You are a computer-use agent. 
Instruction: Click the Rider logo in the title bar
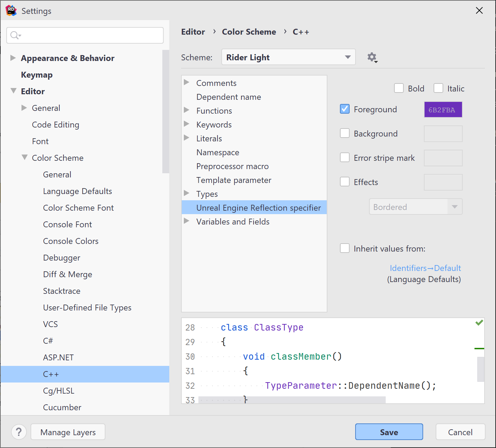tap(11, 10)
